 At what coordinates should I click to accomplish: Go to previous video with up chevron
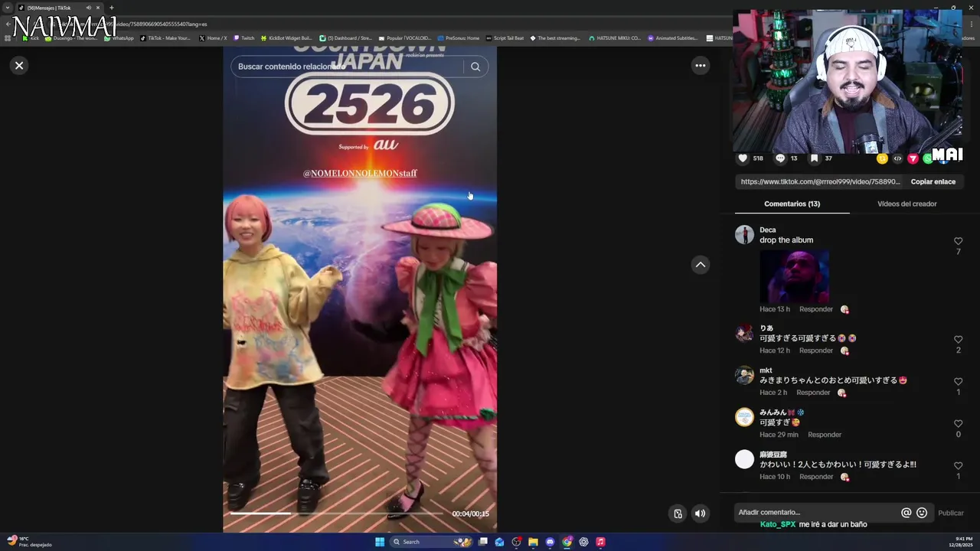pos(700,265)
